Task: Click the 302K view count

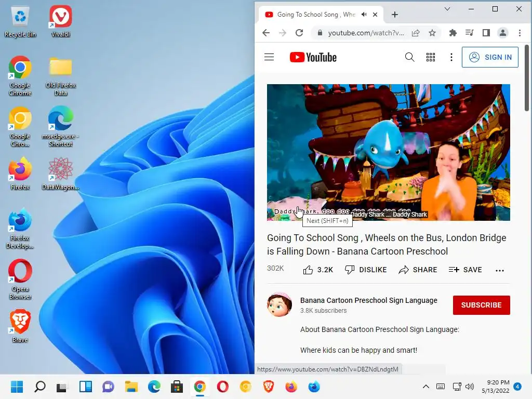Action: click(275, 269)
